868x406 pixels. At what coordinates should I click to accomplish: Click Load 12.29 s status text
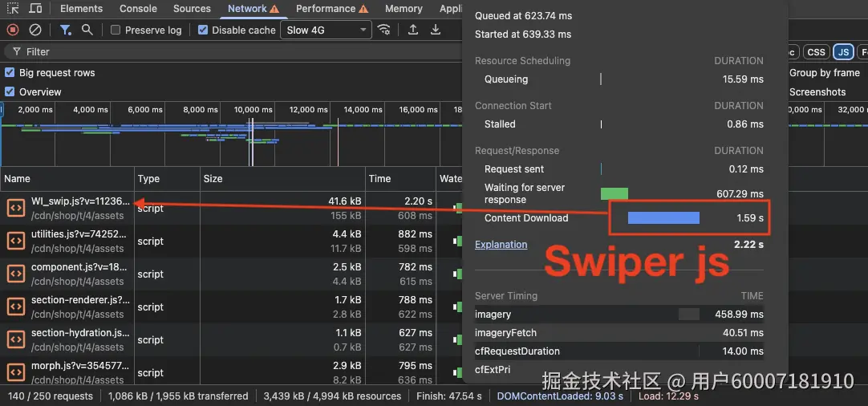click(668, 396)
